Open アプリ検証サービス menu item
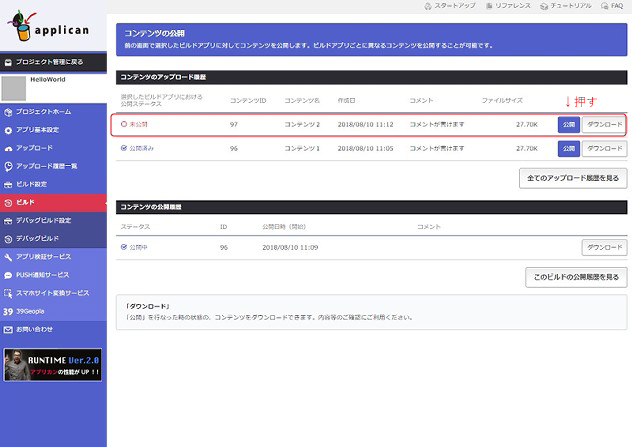 pyautogui.click(x=53, y=257)
